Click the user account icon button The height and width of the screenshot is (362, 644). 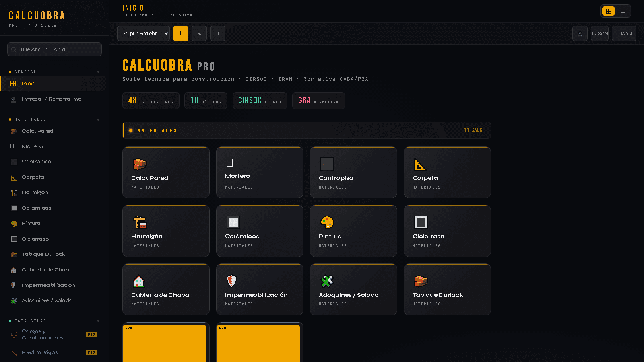point(580,33)
